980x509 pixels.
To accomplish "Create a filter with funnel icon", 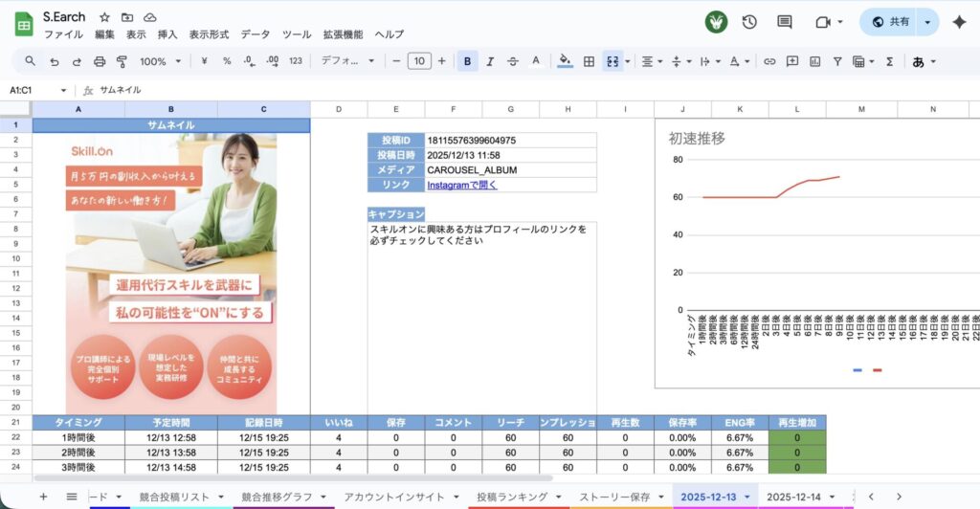I will pyautogui.click(x=837, y=61).
